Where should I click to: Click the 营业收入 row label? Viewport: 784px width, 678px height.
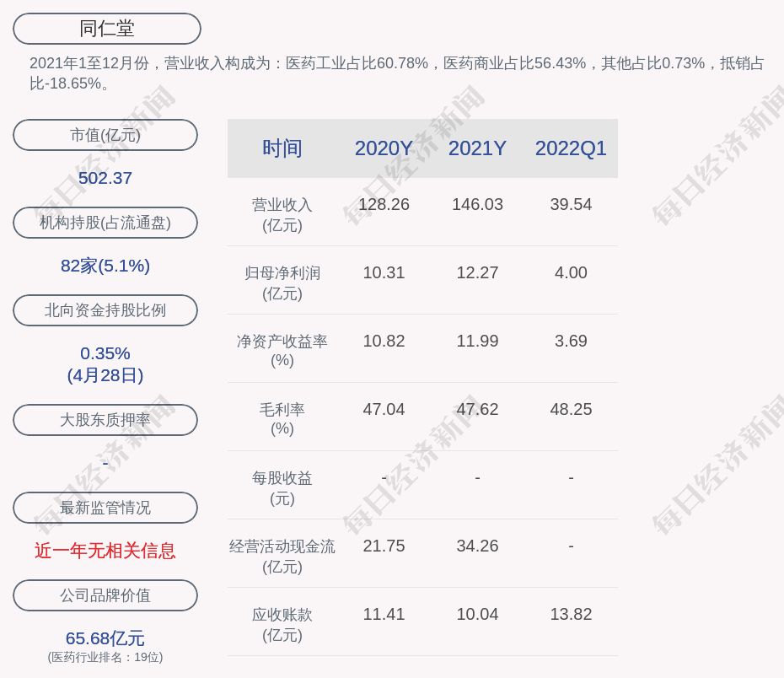(x=282, y=214)
